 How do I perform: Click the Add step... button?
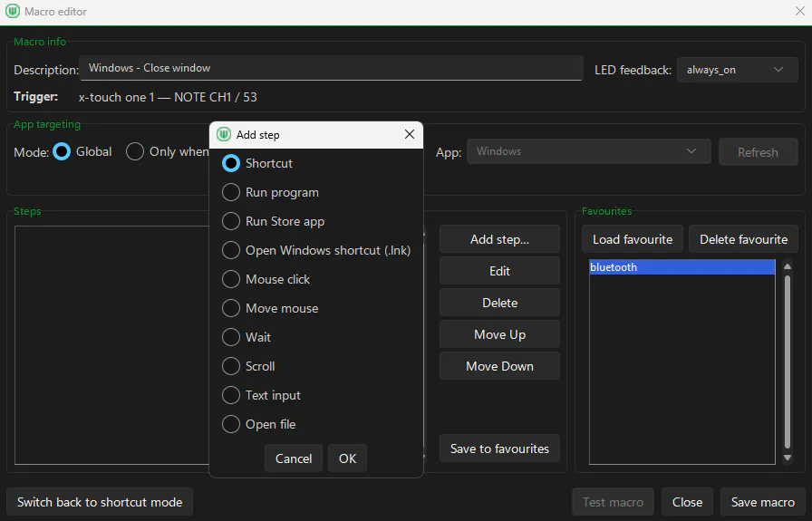click(499, 239)
